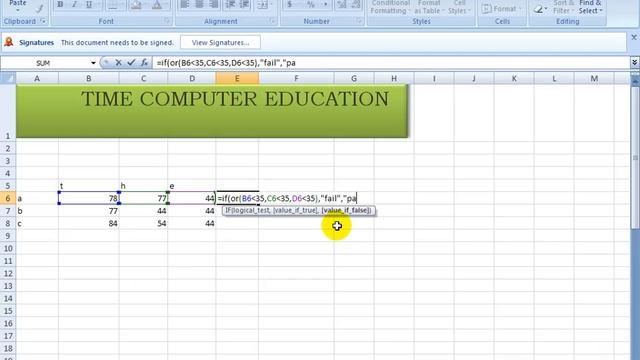Click the Percent Style icon

pyautogui.click(x=311, y=4)
